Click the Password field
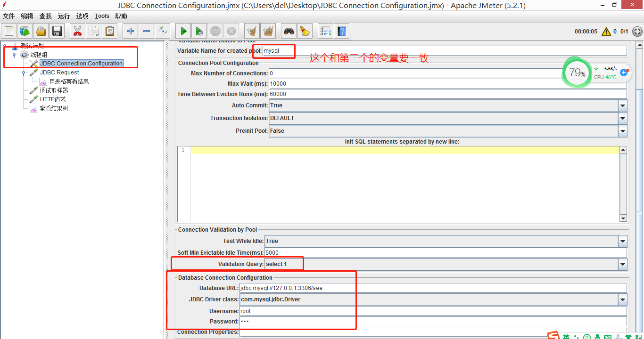Viewport: 644px width, 339px height. click(433, 322)
